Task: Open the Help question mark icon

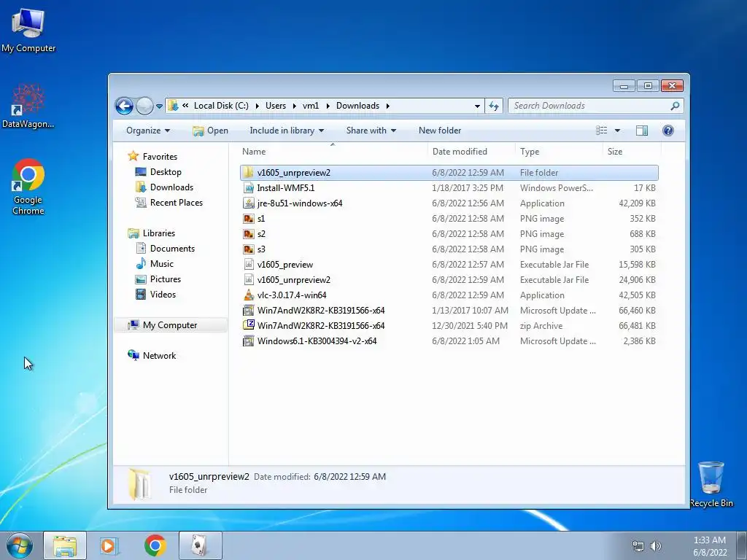Action: coord(668,131)
